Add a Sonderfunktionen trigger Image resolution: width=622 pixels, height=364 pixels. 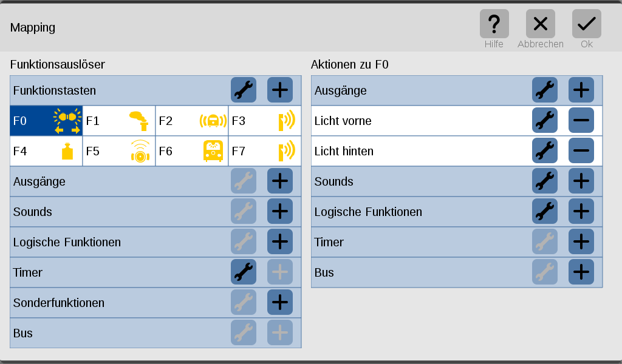click(280, 302)
